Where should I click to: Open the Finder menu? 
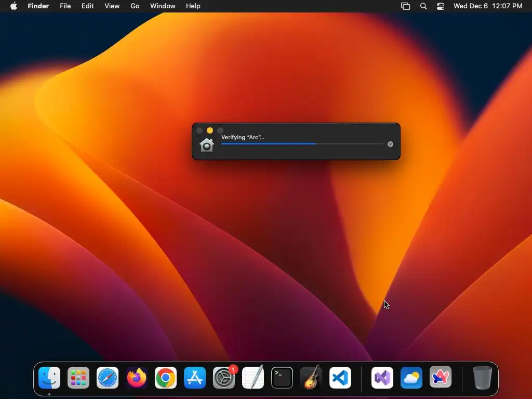pyautogui.click(x=38, y=6)
